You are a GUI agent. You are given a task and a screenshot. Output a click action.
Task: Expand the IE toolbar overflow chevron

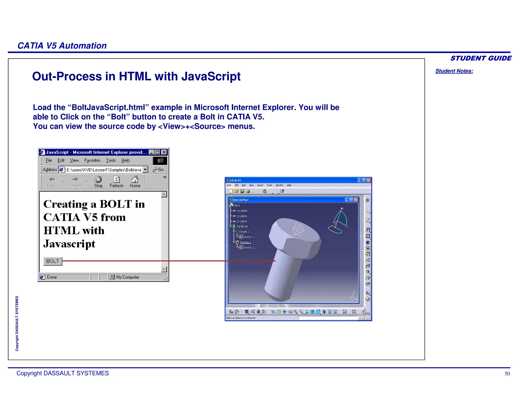[x=164, y=177]
